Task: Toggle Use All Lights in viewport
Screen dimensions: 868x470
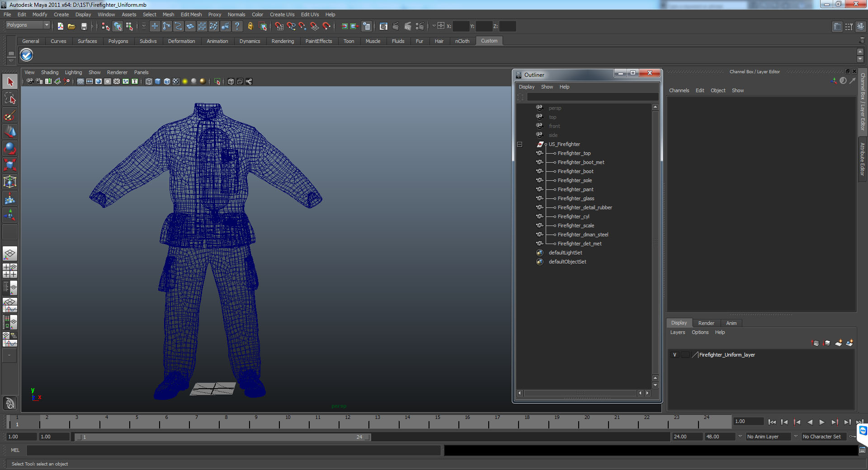Action: [185, 81]
